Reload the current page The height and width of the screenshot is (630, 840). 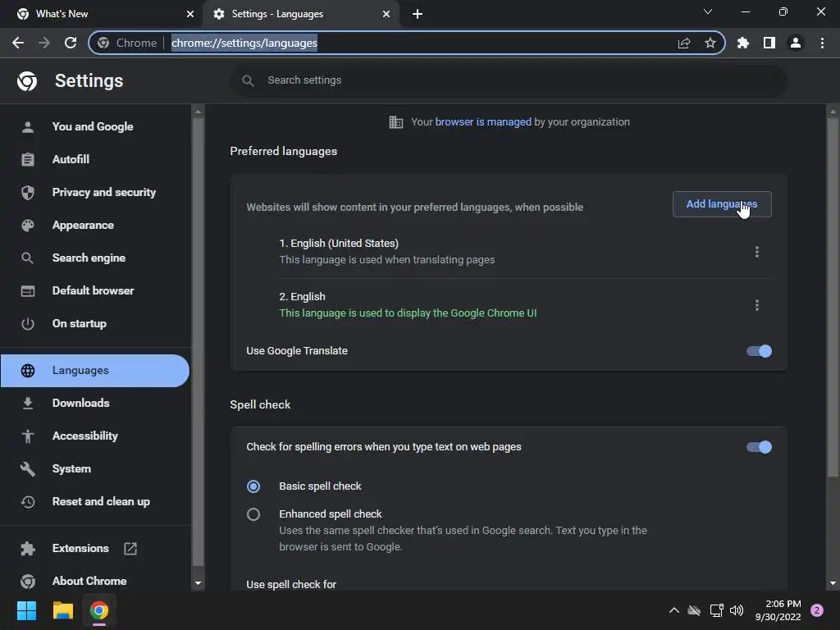click(x=71, y=43)
